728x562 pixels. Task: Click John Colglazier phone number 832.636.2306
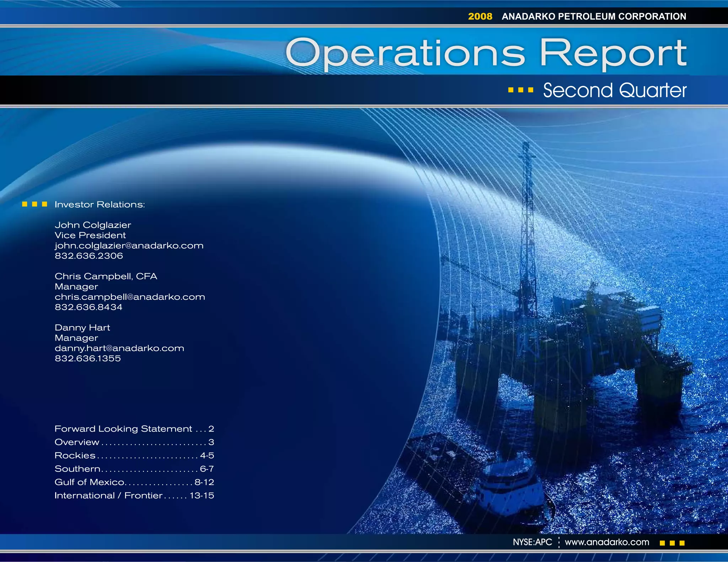click(x=89, y=256)
